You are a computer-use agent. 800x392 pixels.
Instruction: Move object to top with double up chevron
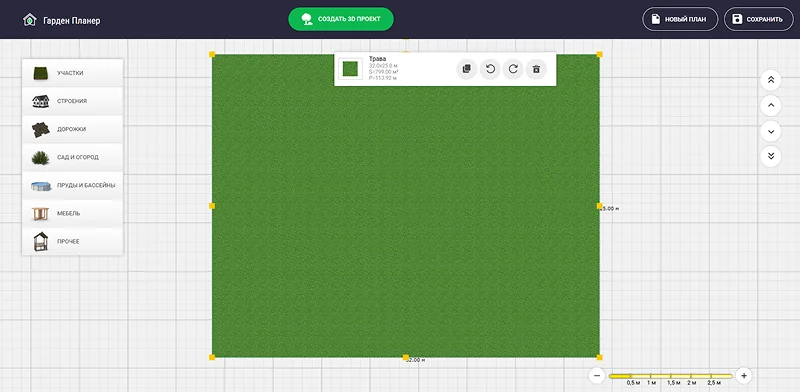771,80
